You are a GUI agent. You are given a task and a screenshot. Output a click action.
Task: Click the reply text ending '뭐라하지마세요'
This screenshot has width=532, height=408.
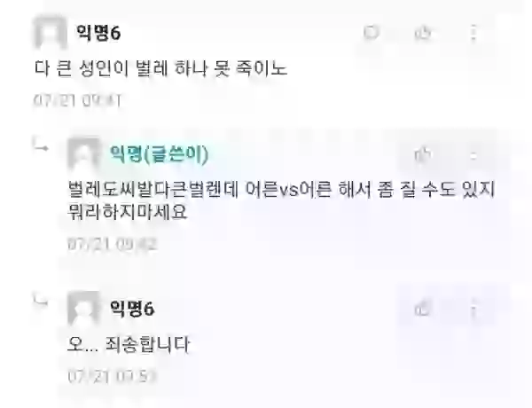pos(281,200)
